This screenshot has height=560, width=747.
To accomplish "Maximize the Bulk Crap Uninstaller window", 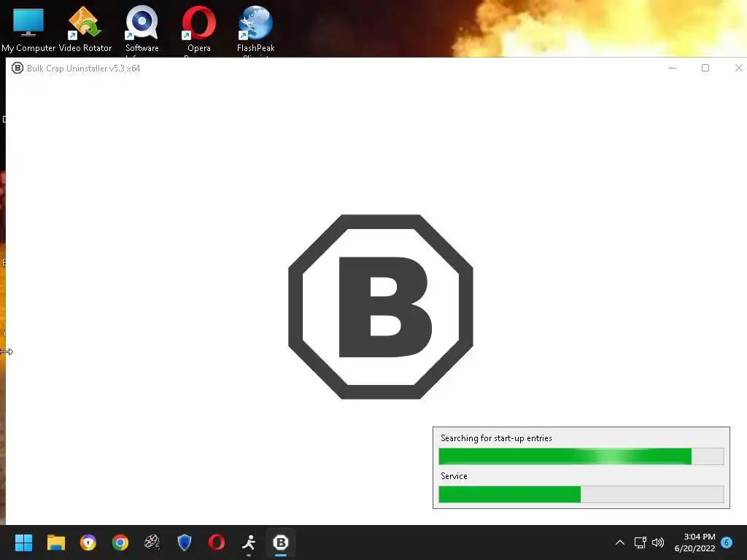I will pos(705,68).
